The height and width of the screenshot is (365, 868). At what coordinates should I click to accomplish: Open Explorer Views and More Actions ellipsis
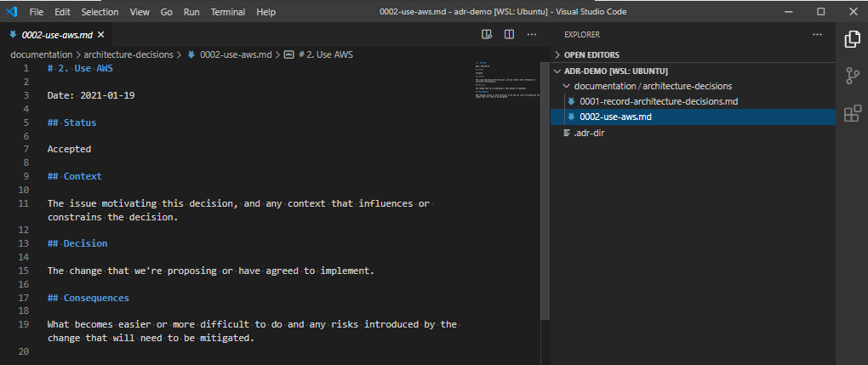click(817, 34)
